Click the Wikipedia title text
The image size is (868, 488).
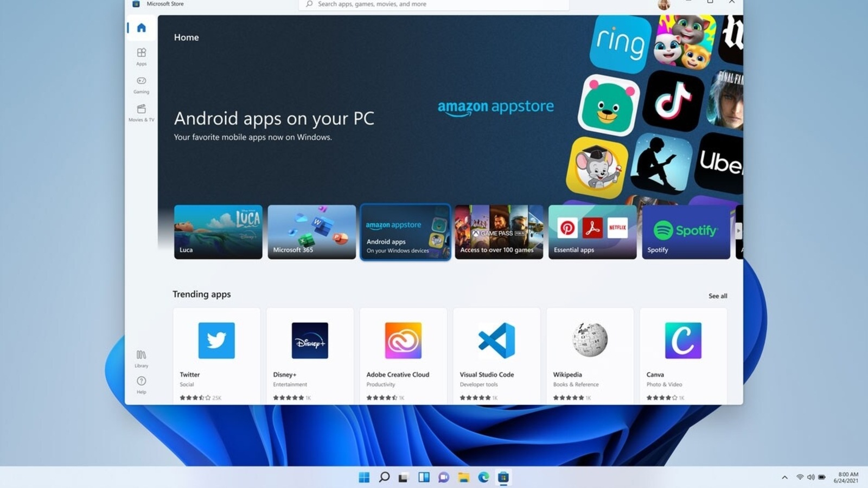click(x=567, y=375)
